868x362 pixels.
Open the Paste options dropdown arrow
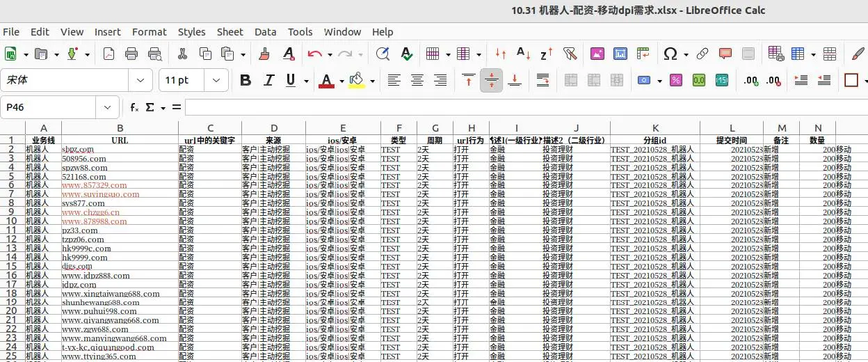pyautogui.click(x=243, y=54)
